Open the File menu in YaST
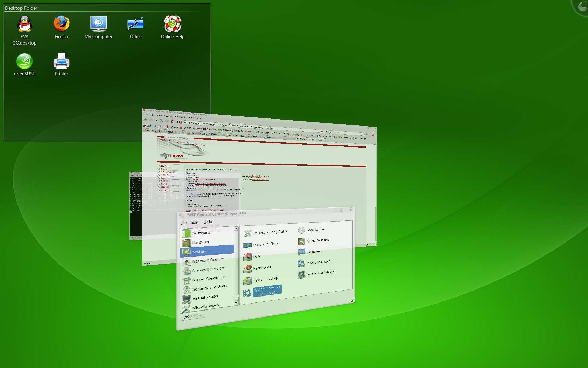Screen dimensions: 588x368 pyautogui.click(x=183, y=223)
